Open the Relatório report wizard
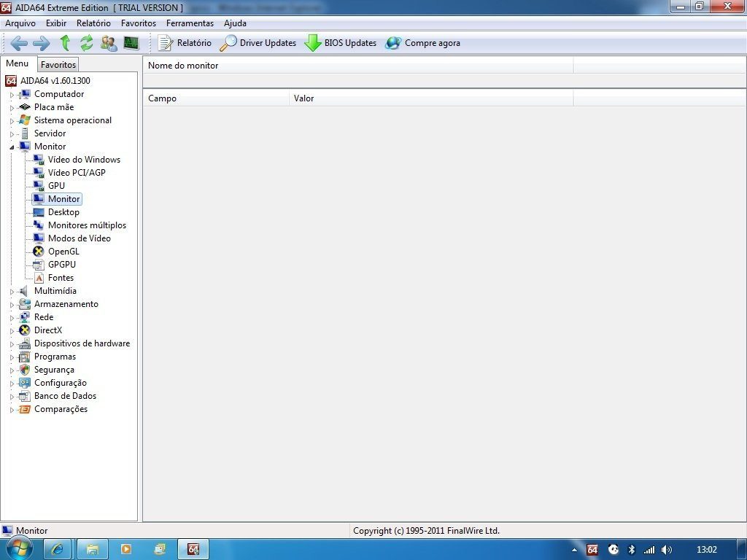The height and width of the screenshot is (560, 747). coord(185,43)
